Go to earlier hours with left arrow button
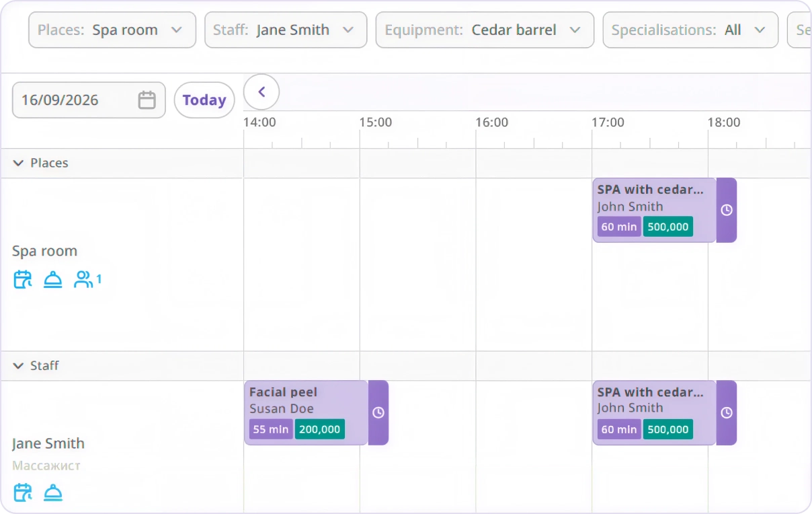This screenshot has height=514, width=812. click(x=261, y=92)
